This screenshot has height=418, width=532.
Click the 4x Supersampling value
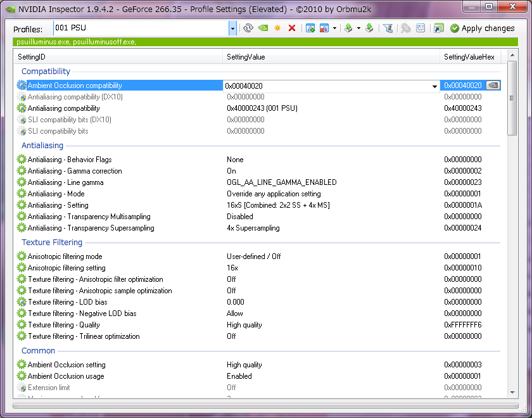coord(253,228)
